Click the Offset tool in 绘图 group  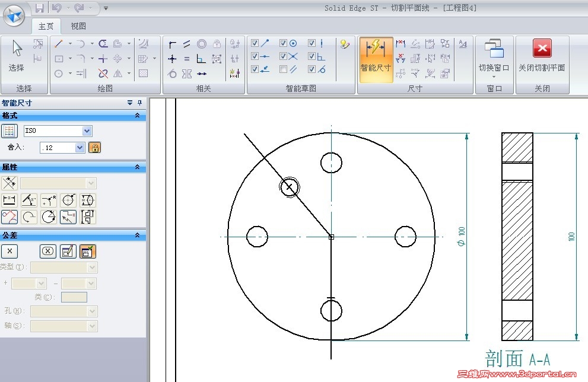click(117, 44)
